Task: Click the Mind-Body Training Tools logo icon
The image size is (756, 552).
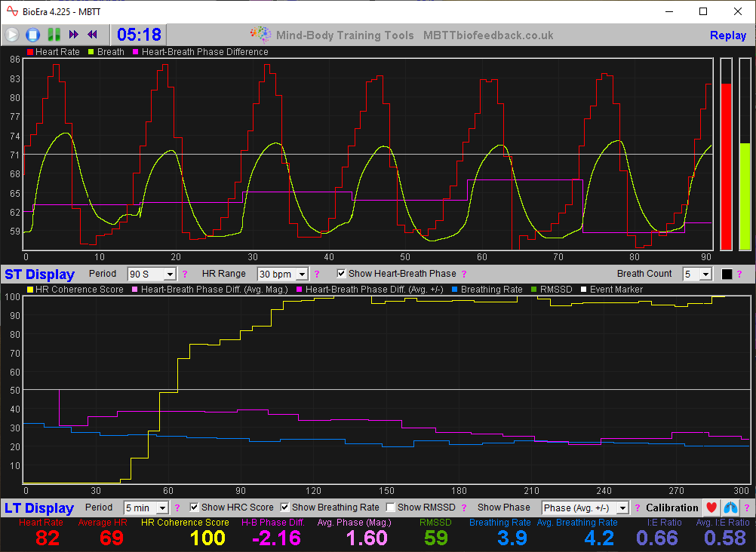Action: (260, 34)
